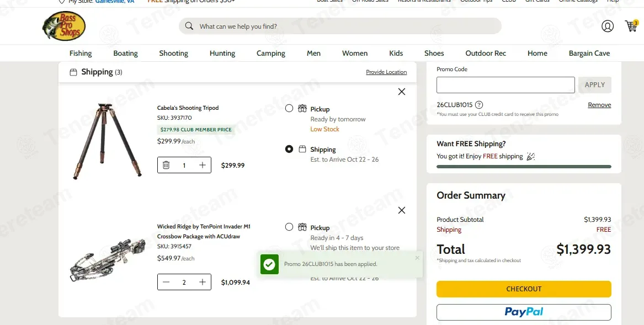Decrease quantity of Wicked Ridge crossbow

pyautogui.click(x=166, y=283)
